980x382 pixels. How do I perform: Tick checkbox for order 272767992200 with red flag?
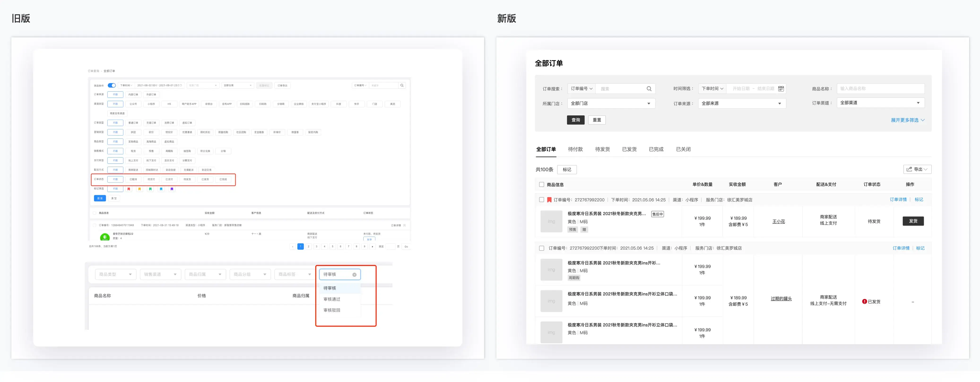541,200
